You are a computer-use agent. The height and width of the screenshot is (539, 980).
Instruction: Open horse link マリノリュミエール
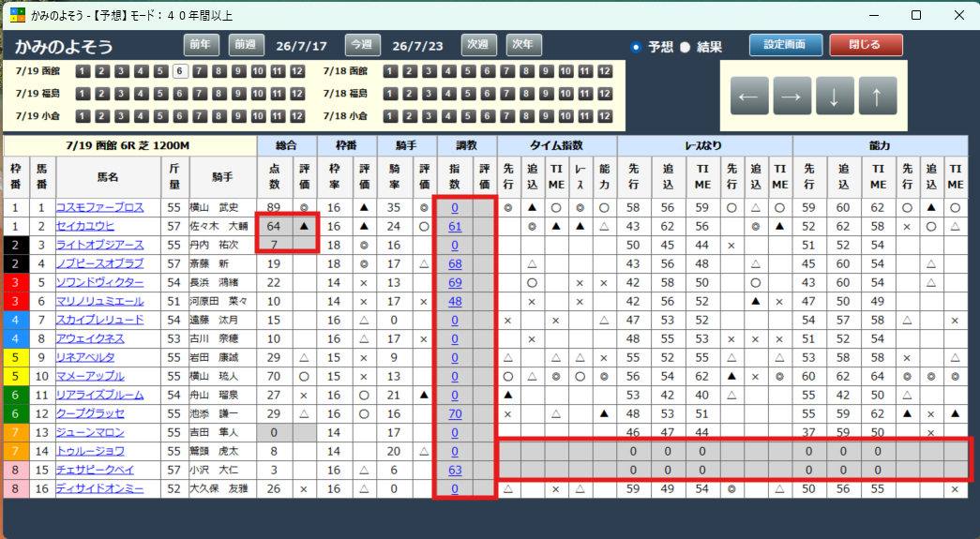point(99,301)
